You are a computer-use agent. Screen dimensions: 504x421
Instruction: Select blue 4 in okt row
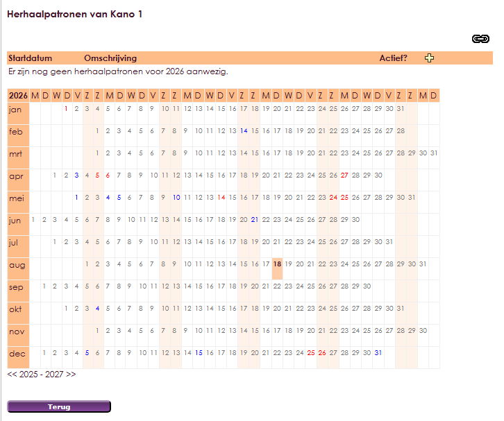coord(97,309)
